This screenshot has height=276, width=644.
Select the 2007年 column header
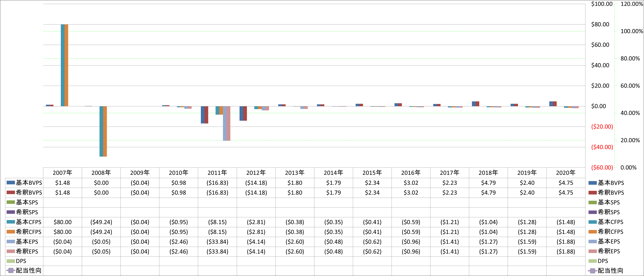click(x=62, y=173)
